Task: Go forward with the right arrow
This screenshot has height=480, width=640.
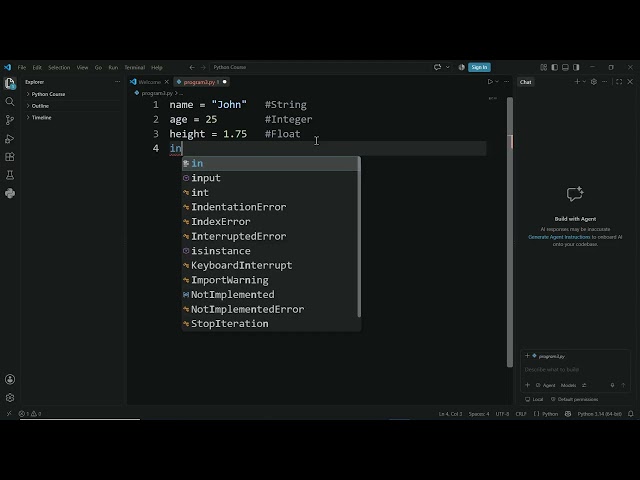Action: coord(203,67)
